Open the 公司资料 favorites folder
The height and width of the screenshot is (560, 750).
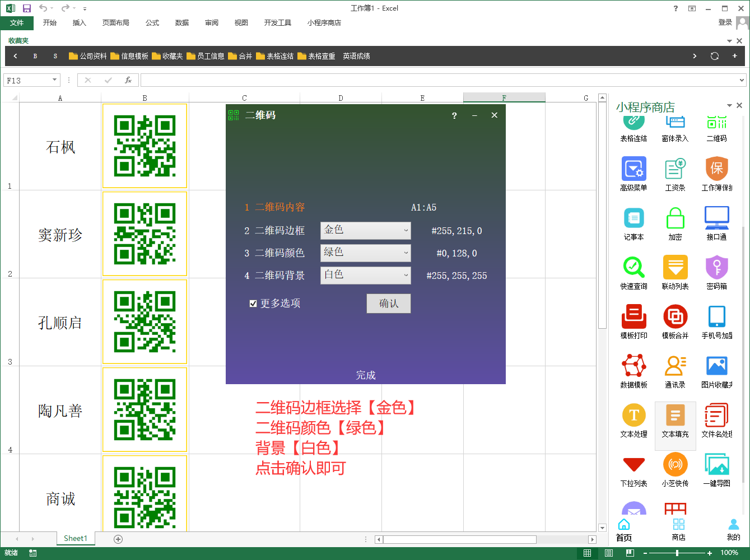pyautogui.click(x=87, y=56)
